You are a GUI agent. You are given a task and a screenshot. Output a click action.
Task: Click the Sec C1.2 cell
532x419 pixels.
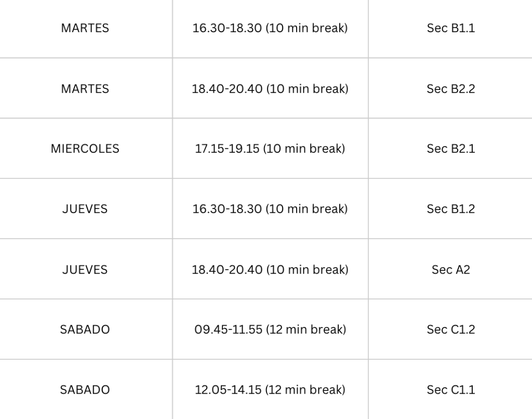point(450,330)
